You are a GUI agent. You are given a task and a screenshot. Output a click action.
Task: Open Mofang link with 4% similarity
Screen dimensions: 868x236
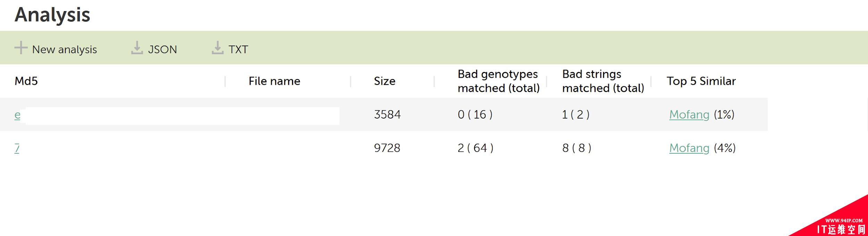pyautogui.click(x=689, y=148)
